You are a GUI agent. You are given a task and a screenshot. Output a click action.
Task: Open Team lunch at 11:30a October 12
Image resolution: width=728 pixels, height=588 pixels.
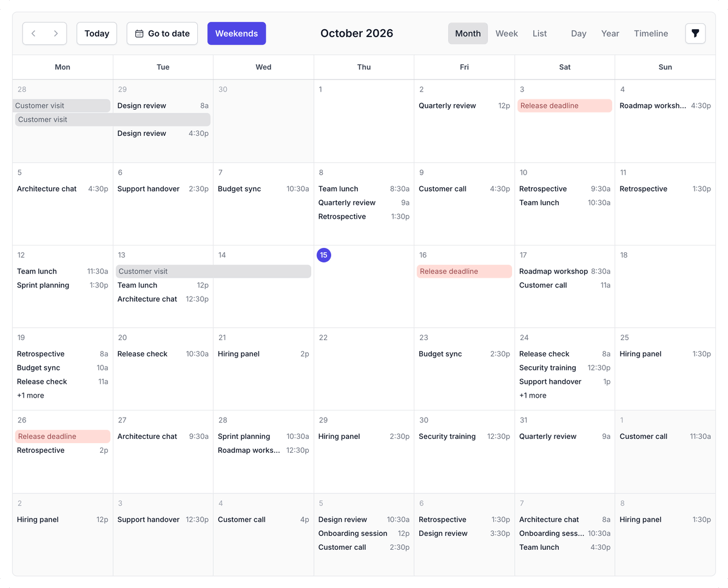(62, 271)
